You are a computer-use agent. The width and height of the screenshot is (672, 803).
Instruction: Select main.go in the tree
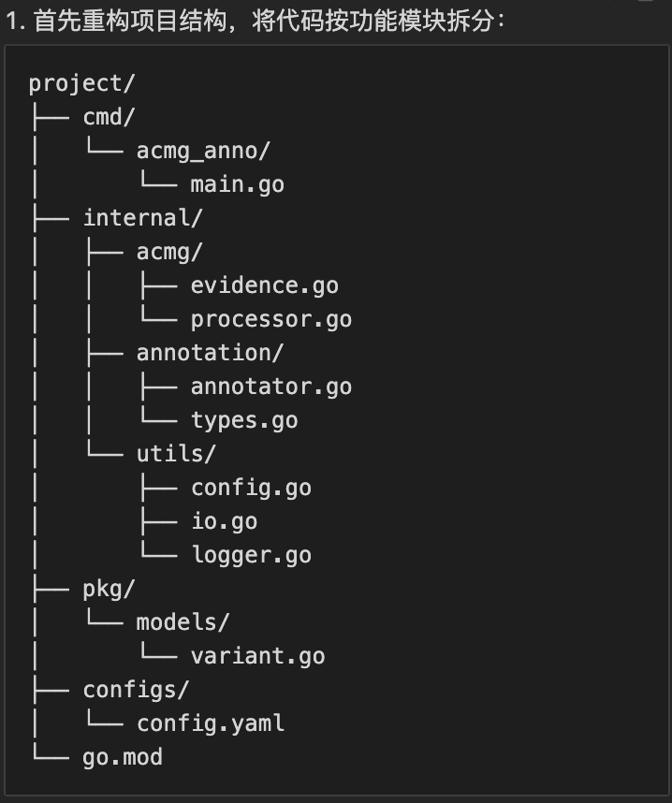click(237, 184)
